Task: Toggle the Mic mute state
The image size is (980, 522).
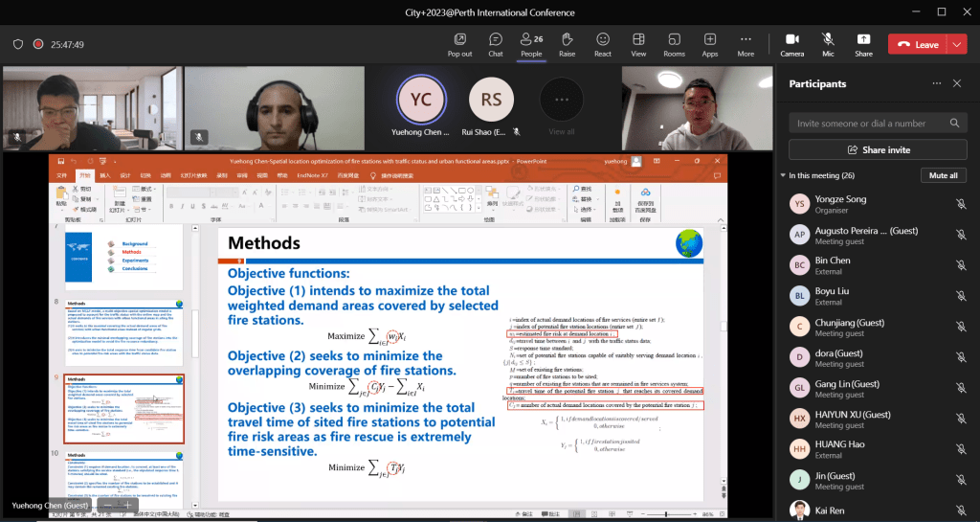Action: click(828, 43)
